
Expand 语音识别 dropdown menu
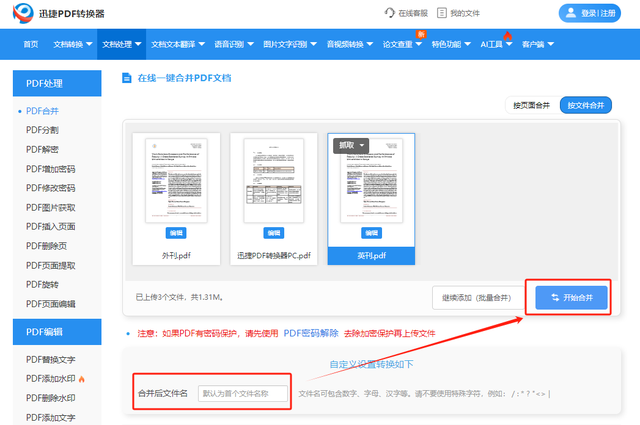click(x=234, y=44)
